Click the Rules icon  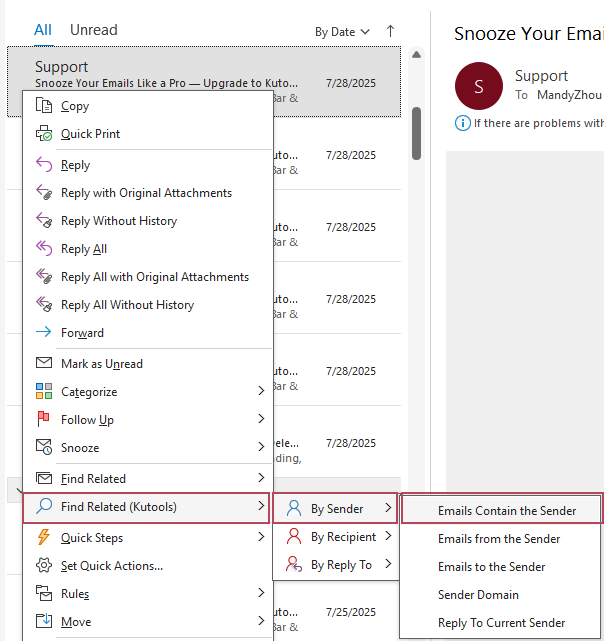coord(44,593)
